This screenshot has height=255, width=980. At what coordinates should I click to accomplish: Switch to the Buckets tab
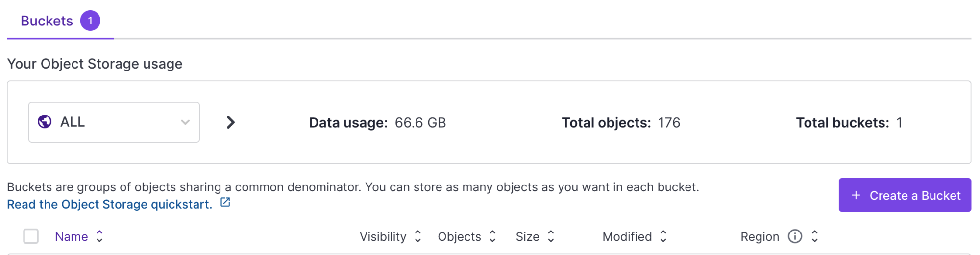pos(60,21)
